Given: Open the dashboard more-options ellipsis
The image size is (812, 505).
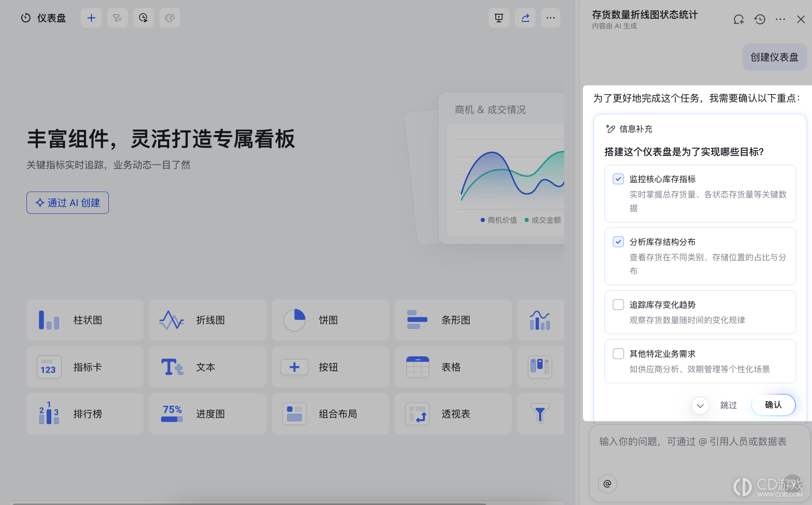Looking at the screenshot, I should [551, 18].
